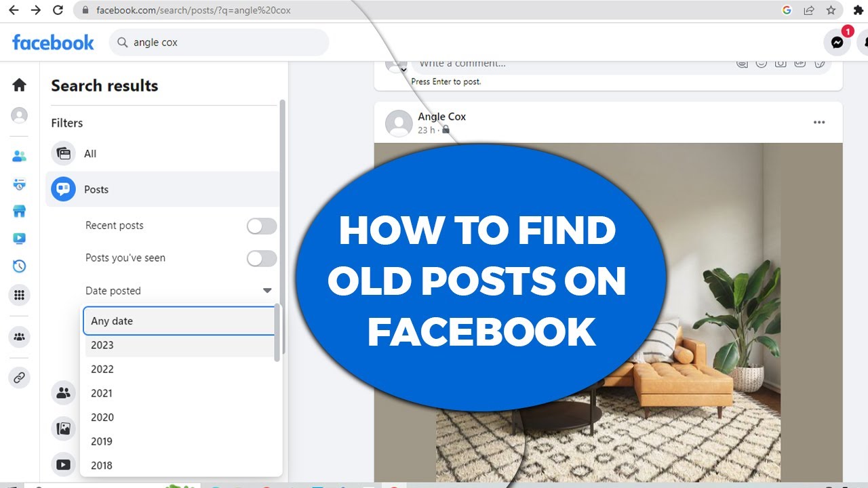Select 2021 in date list
Image resolution: width=868 pixels, height=488 pixels.
coord(179,393)
